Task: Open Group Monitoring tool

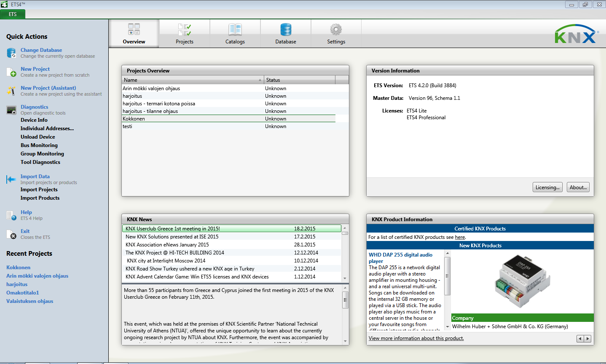Action: pos(42,154)
